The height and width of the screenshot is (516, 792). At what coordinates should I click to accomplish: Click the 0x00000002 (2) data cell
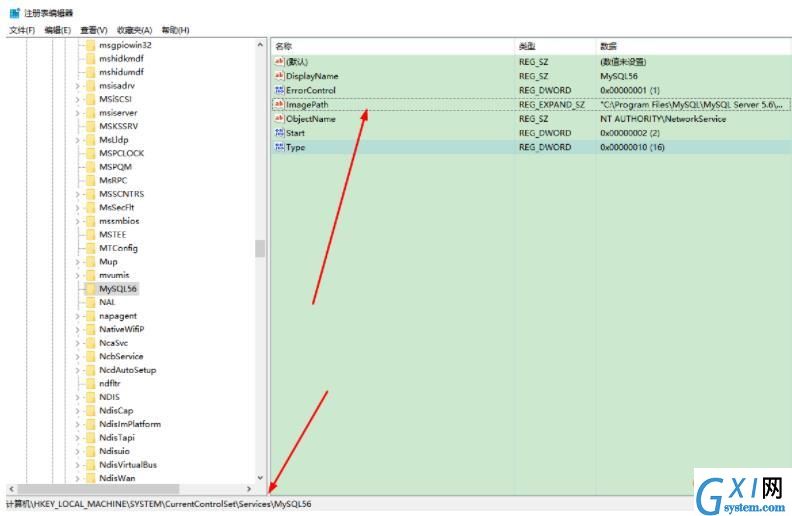tap(630, 133)
